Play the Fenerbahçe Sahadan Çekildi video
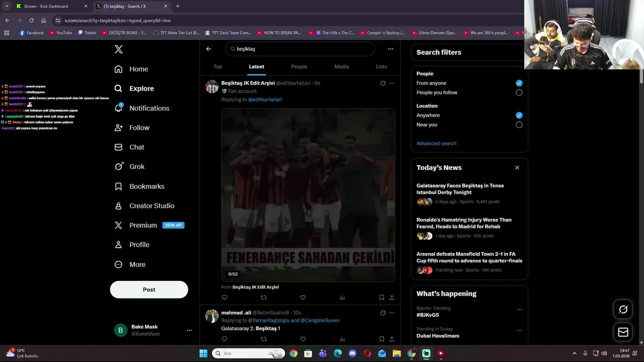Screen dimensions: 644x362 point(308,195)
